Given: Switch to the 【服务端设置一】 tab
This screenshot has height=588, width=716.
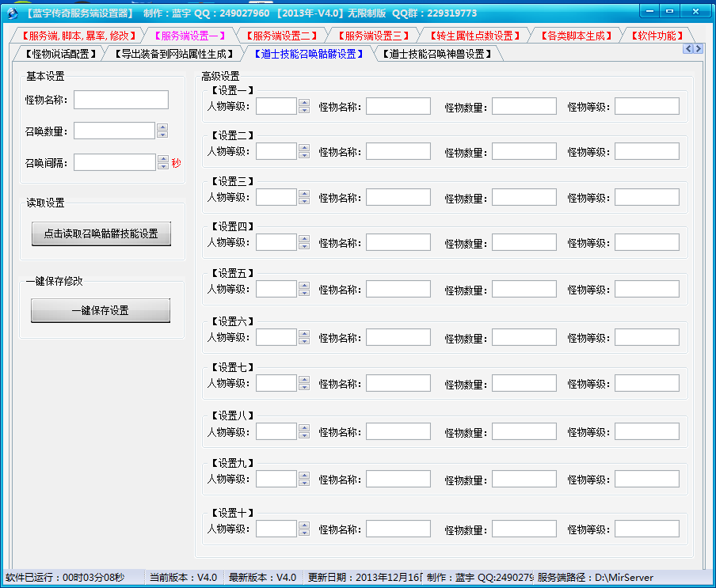Looking at the screenshot, I should coord(189,36).
